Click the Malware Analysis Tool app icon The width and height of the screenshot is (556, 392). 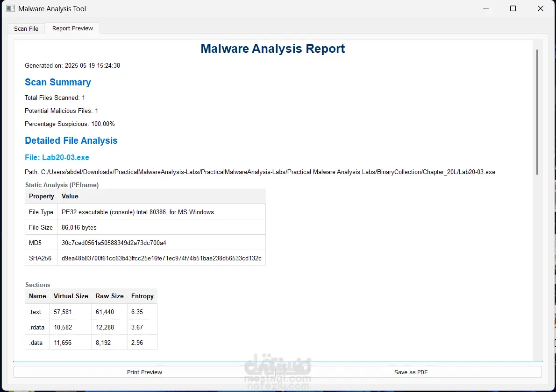[x=11, y=8]
